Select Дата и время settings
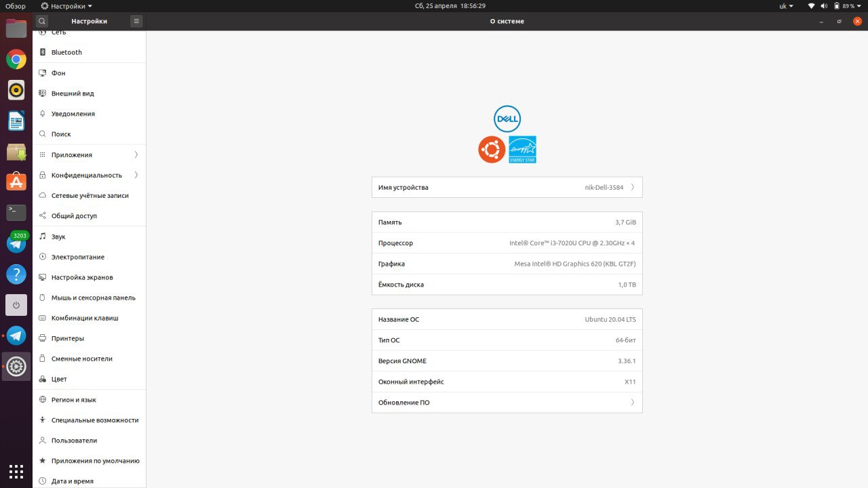The width and height of the screenshot is (868, 488). [90, 481]
